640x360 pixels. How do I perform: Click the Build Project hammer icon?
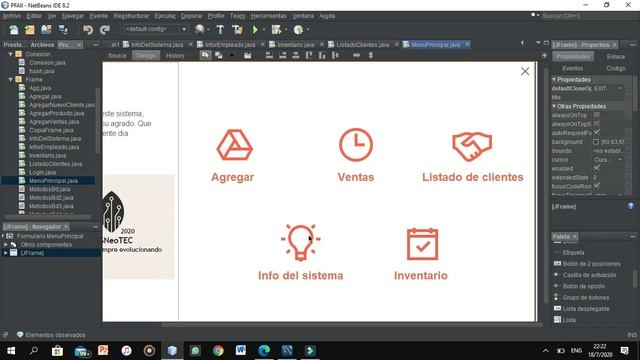click(x=220, y=30)
